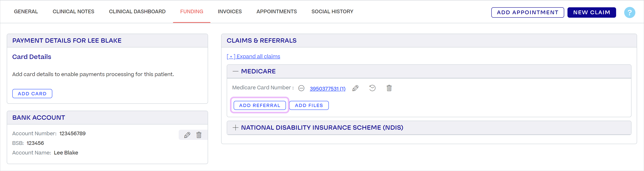The width and height of the screenshot is (644, 171).
Task: Open Medicare card number 3950377531 link
Action: tap(327, 89)
